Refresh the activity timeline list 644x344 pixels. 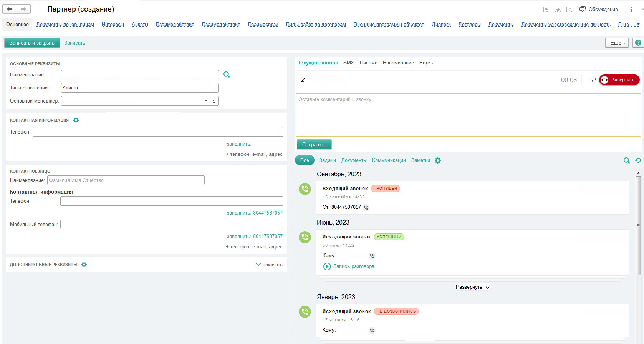coord(638,160)
